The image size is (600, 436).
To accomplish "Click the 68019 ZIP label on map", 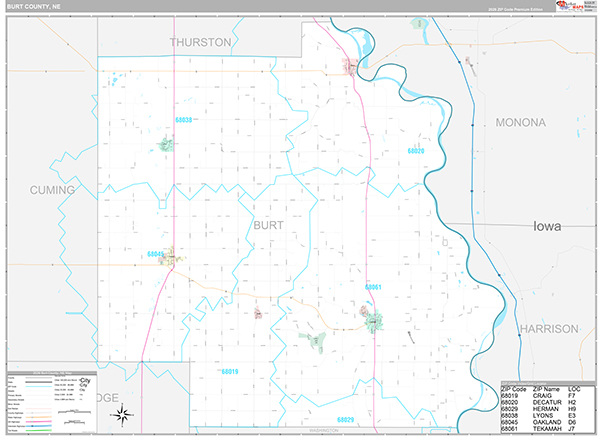I will point(229,372).
